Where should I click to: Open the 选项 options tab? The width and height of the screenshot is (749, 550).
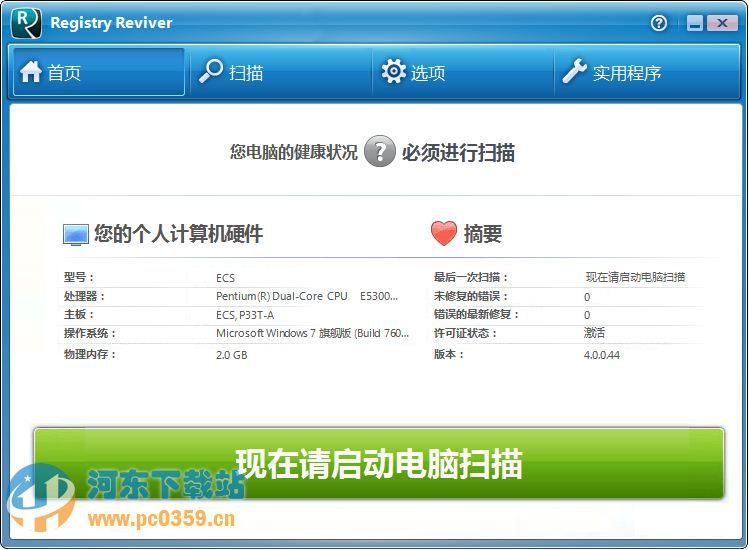463,72
